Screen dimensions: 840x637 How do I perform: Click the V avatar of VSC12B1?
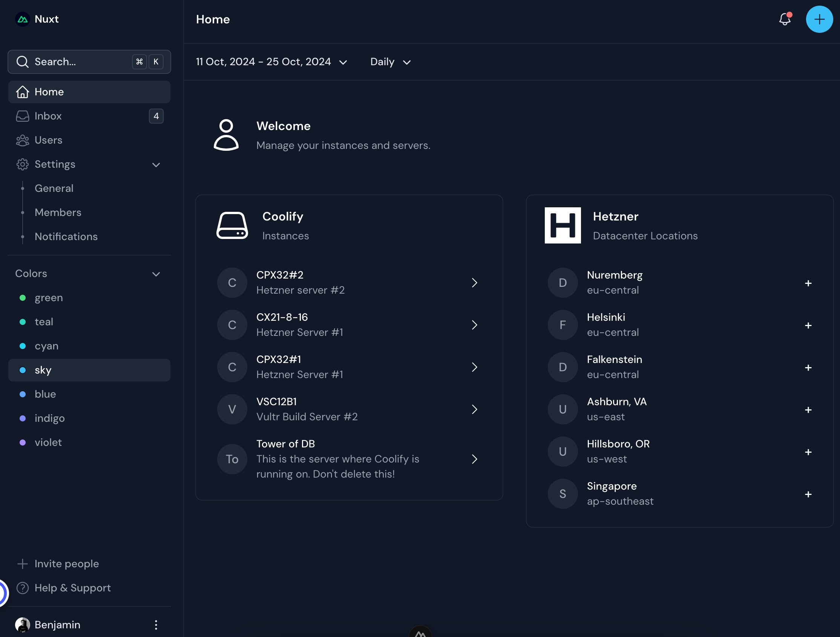pos(232,409)
